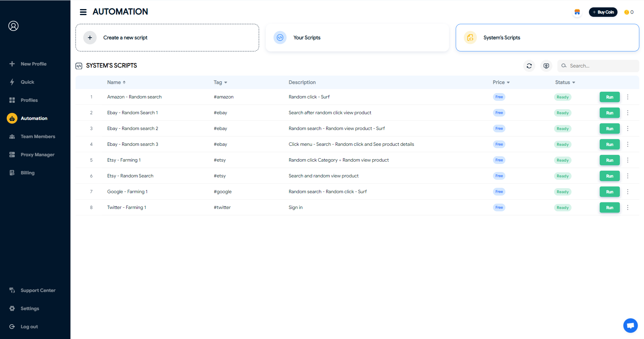Switch to the System's Scripts tab
The height and width of the screenshot is (339, 644).
[x=547, y=38]
